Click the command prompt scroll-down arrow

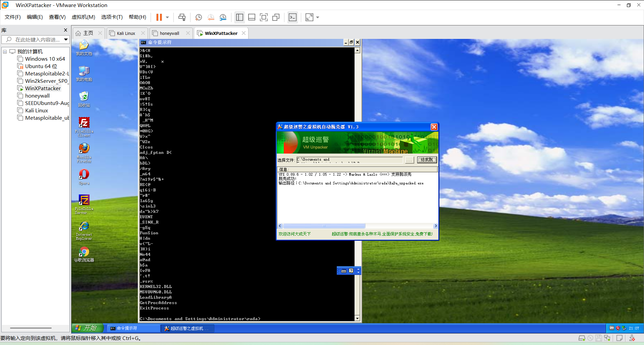(357, 319)
